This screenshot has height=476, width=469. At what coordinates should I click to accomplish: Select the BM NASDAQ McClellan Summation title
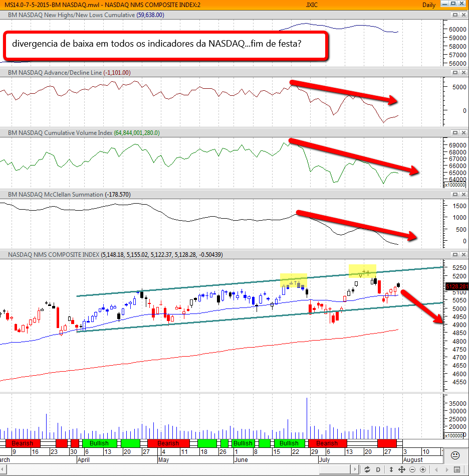coord(56,194)
